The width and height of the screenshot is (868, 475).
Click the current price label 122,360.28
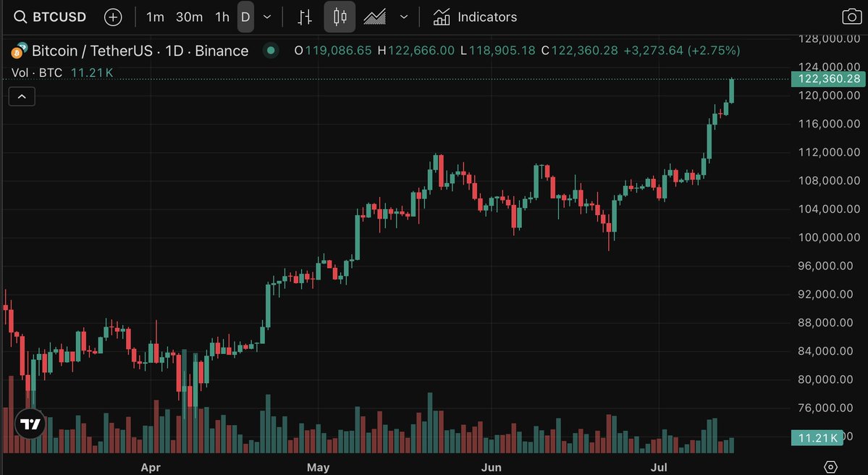[828, 79]
